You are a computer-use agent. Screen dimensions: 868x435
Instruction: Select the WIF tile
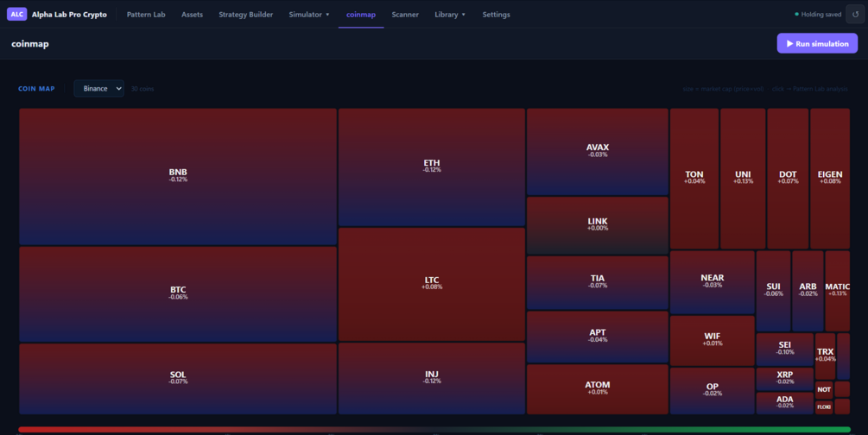coord(713,340)
